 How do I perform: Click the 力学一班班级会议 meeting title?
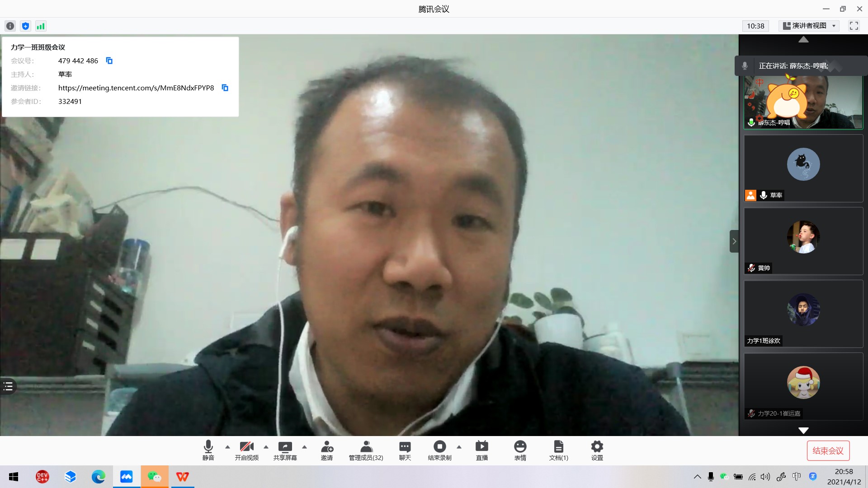pyautogui.click(x=38, y=47)
